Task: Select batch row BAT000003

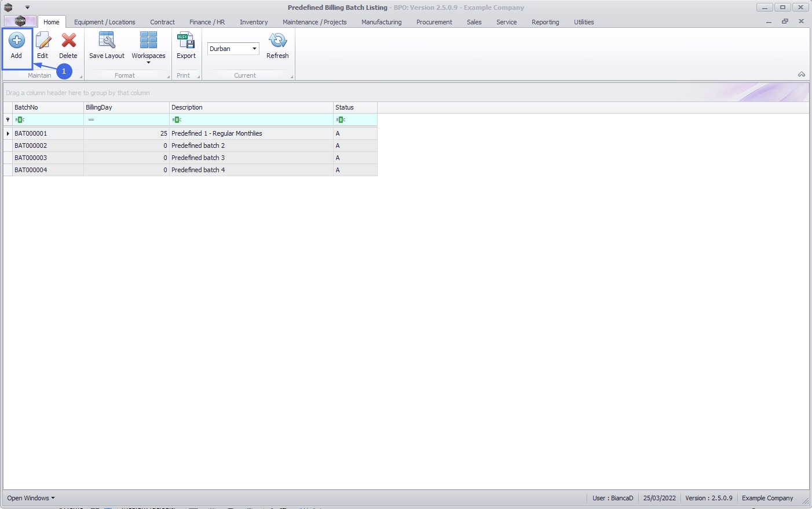Action: click(191, 158)
